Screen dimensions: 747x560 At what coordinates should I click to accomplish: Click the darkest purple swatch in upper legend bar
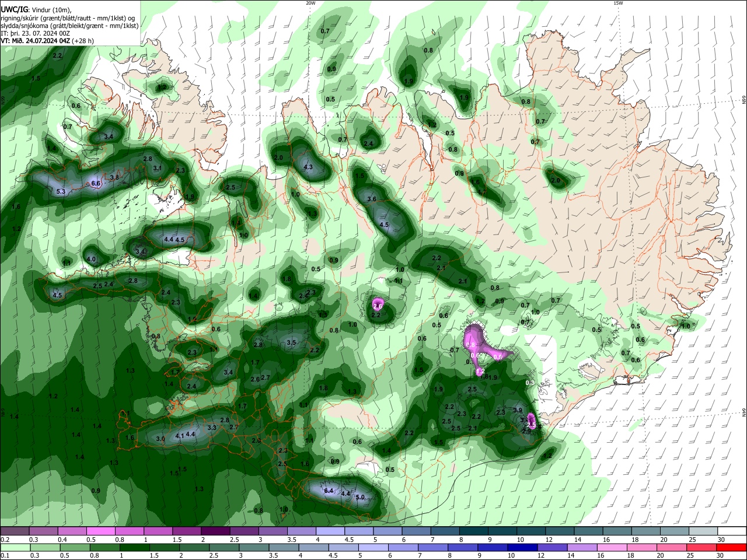point(215,531)
